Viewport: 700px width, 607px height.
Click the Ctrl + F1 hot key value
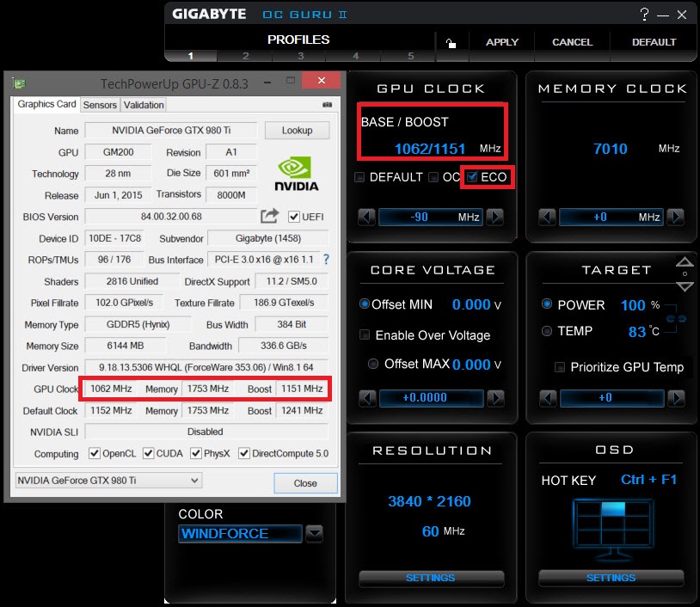pyautogui.click(x=648, y=480)
